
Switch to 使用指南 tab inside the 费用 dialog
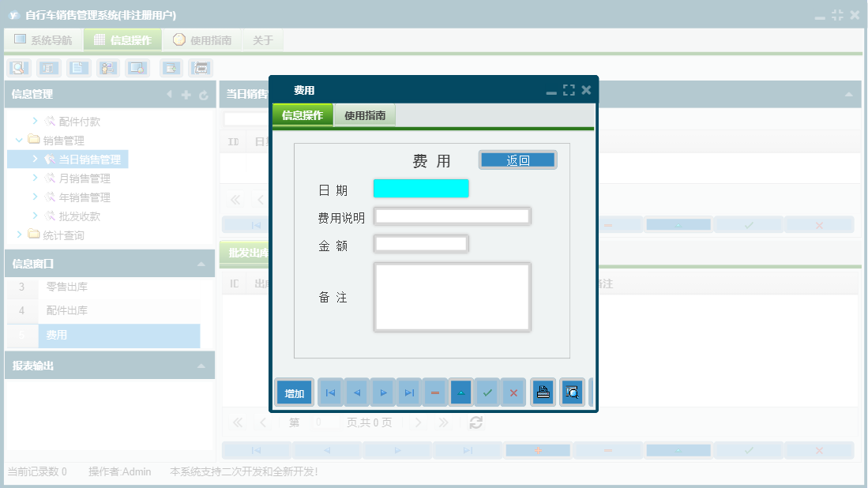pyautogui.click(x=364, y=114)
